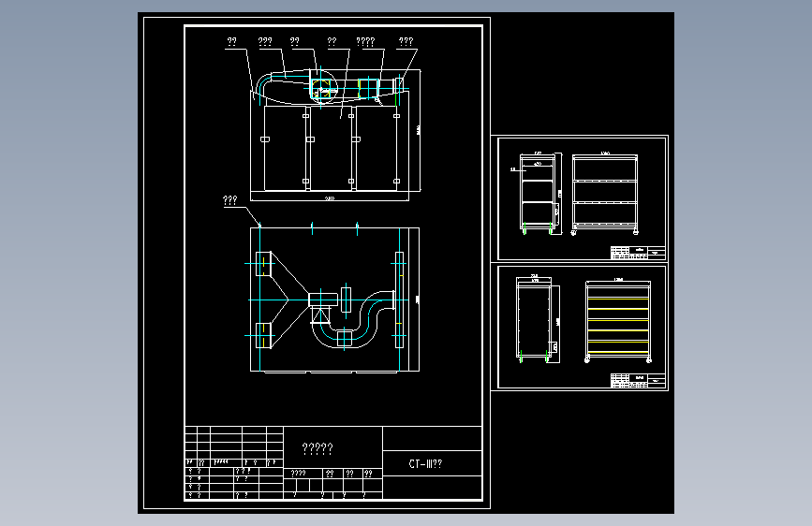
Task: Open the upper-right sheet with the three-shelf cart
Action: [x=582, y=198]
